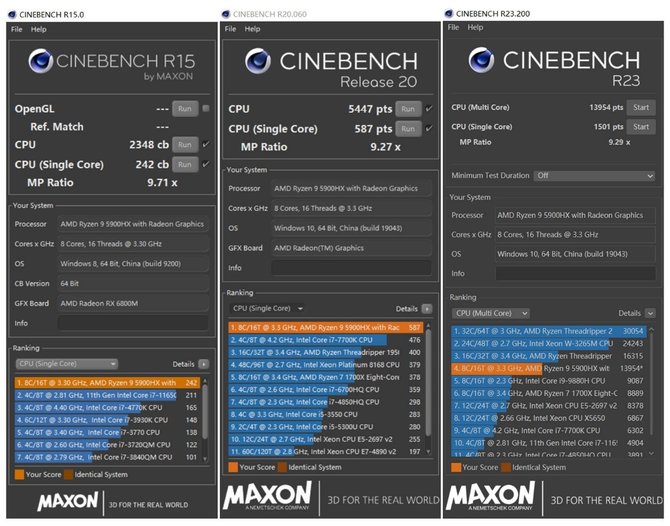Open Help menu in Cinebench R20

[x=252, y=29]
